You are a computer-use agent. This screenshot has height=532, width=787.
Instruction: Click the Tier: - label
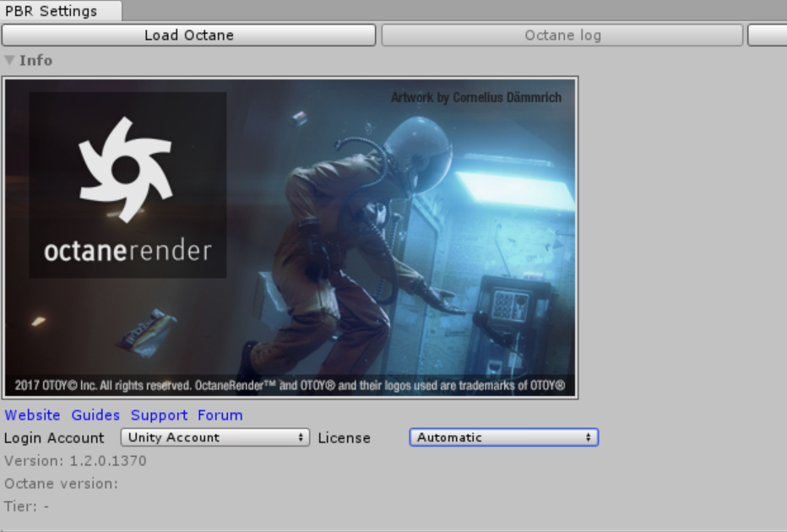[x=27, y=507]
